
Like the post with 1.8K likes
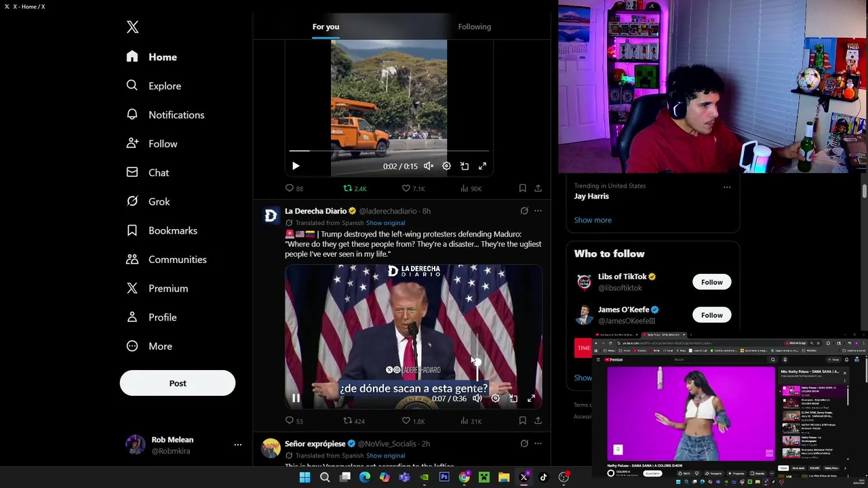pyautogui.click(x=413, y=421)
